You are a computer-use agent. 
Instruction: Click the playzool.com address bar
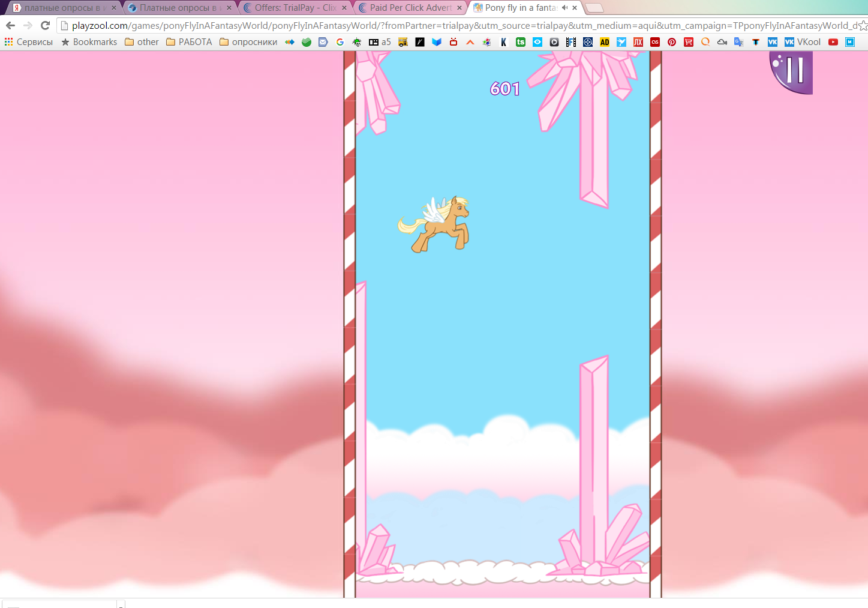[459, 25]
